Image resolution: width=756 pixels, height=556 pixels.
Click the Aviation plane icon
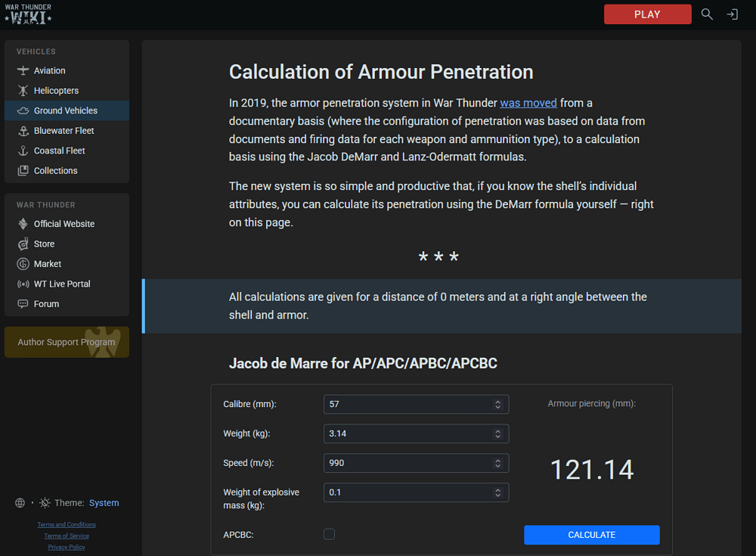[23, 70]
